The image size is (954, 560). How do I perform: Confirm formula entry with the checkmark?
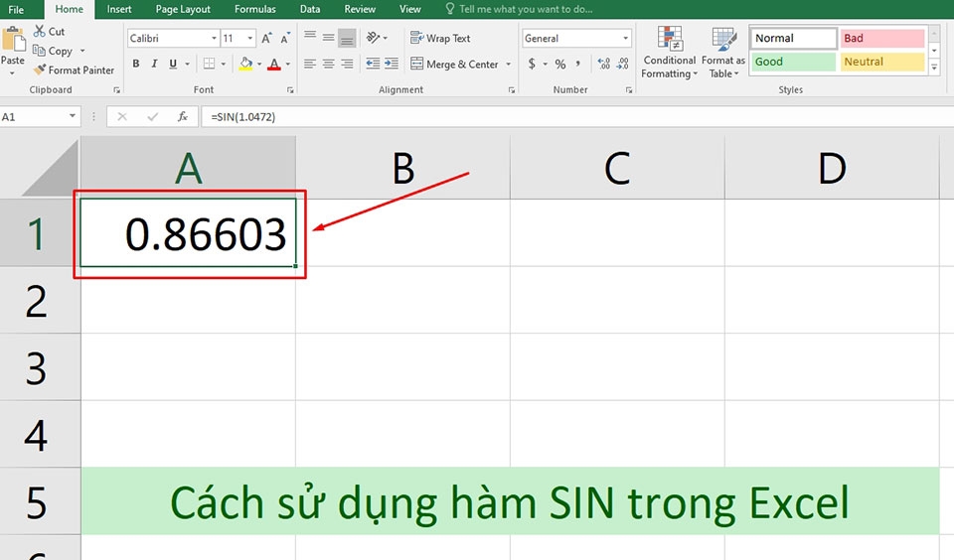coord(152,117)
